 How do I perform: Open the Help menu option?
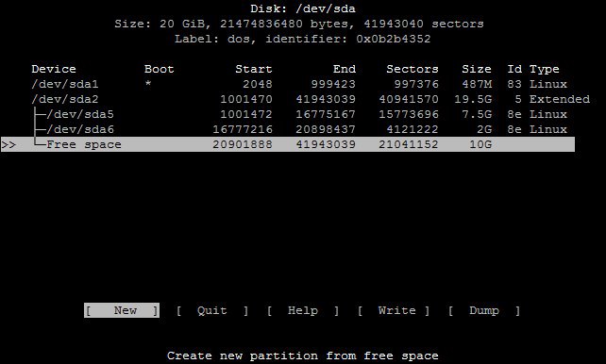pyautogui.click(x=303, y=310)
